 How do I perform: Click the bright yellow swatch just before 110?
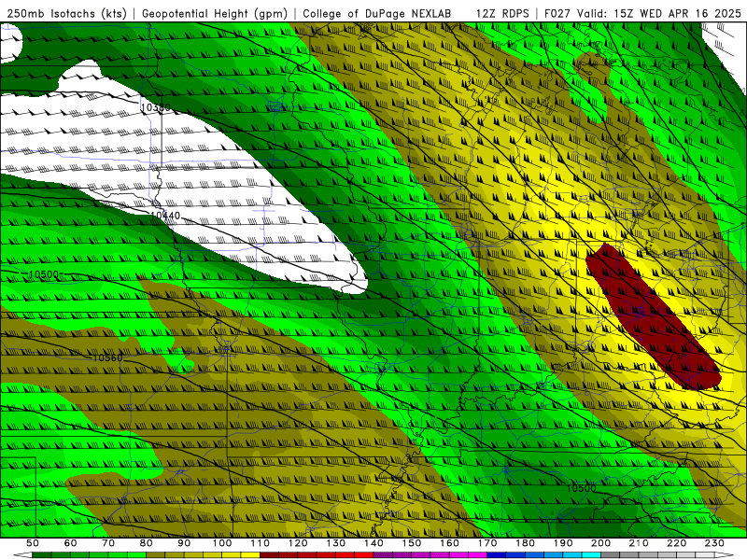(x=250, y=555)
